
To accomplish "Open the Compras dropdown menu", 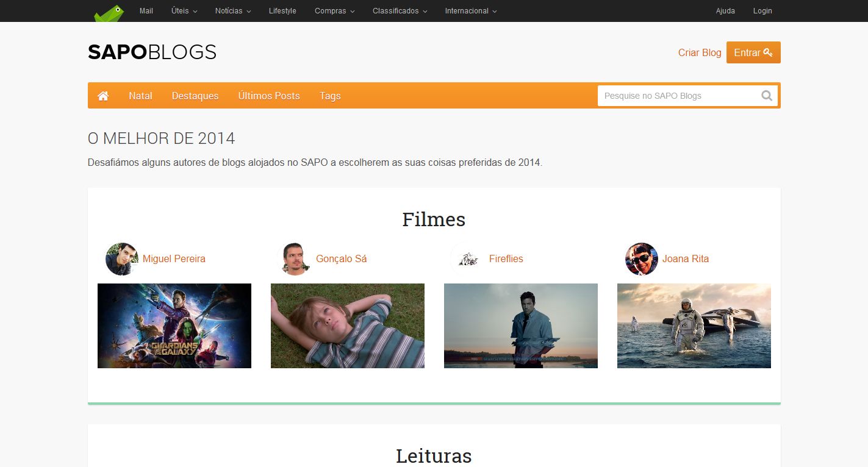I will click(x=334, y=11).
